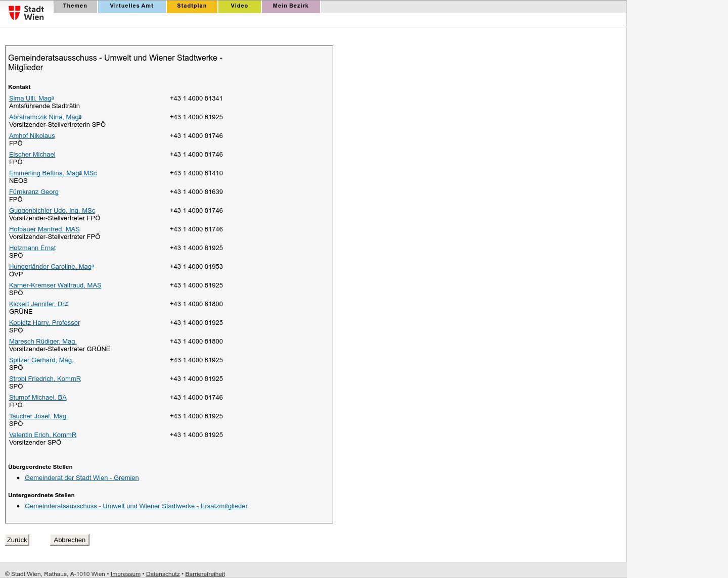Image resolution: width=728 pixels, height=578 pixels.
Task: Click the Gemeinderatsausschuss page title
Action: point(115,63)
